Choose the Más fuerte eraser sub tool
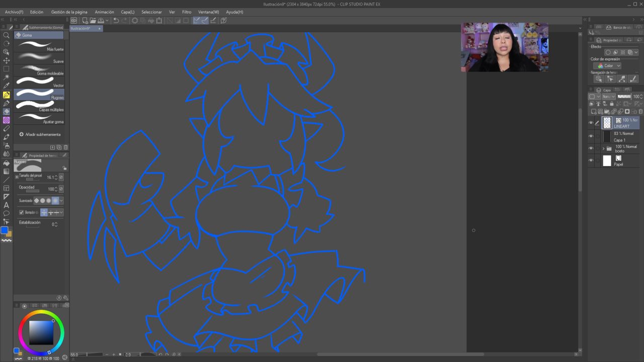The width and height of the screenshot is (644, 362). pos(39,45)
